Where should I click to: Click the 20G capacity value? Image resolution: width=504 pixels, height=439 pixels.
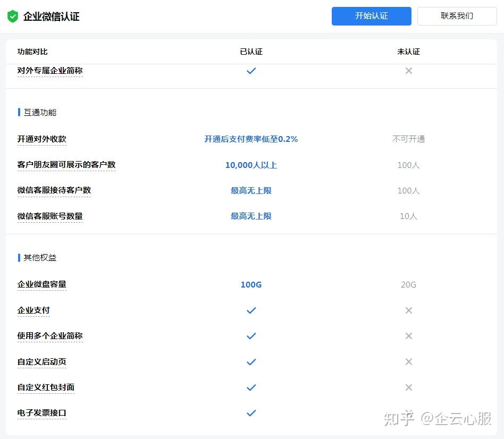408,285
